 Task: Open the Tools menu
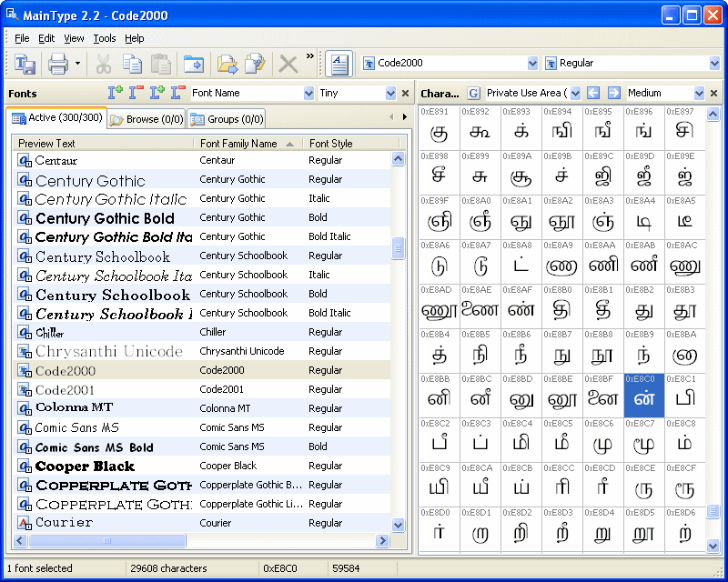point(105,38)
